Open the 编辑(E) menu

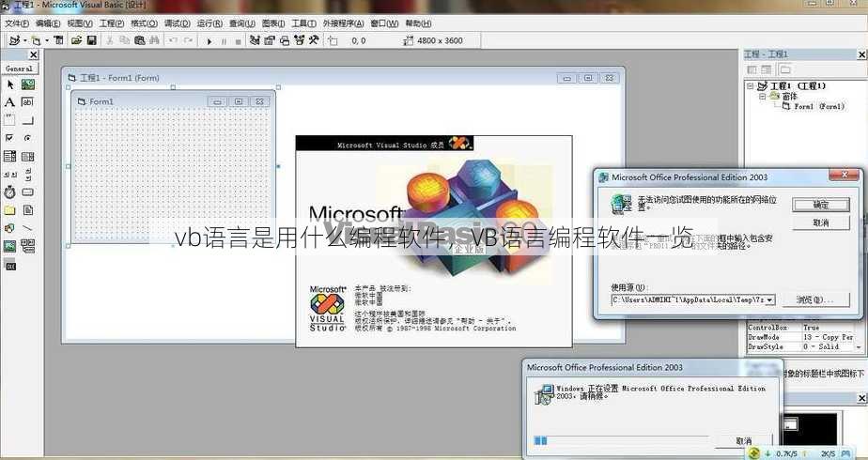[x=48, y=23]
